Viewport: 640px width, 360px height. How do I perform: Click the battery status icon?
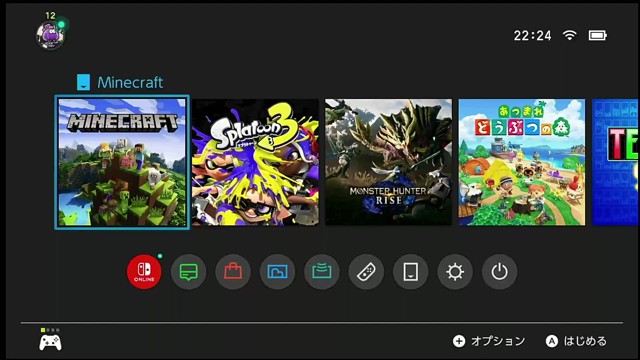click(x=598, y=36)
